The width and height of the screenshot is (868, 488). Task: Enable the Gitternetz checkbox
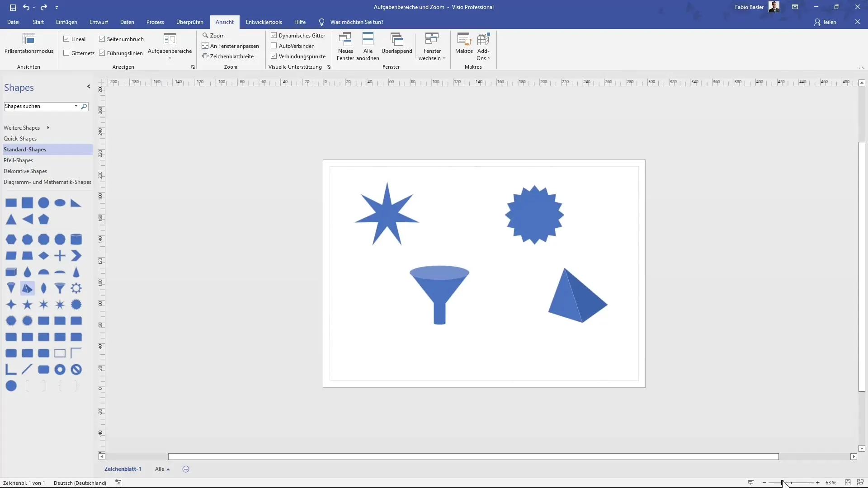click(66, 53)
